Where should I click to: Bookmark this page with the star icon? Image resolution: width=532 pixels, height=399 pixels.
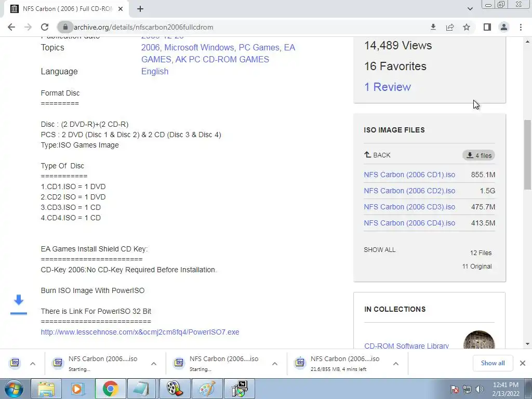click(x=467, y=27)
